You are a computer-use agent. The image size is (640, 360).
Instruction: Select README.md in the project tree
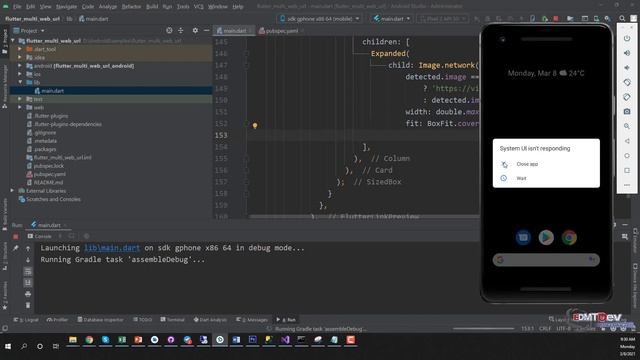click(48, 182)
